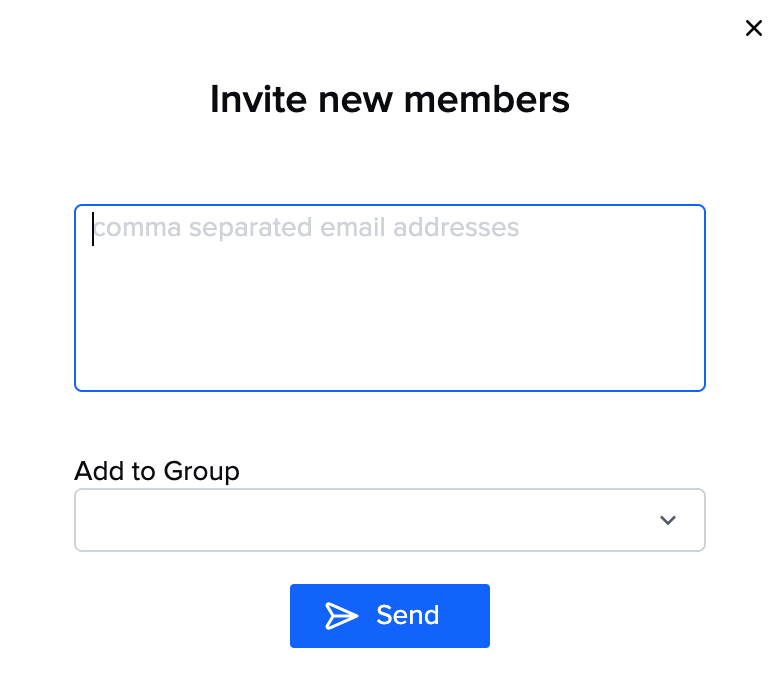Click the downward chevron in group selector

click(668, 520)
